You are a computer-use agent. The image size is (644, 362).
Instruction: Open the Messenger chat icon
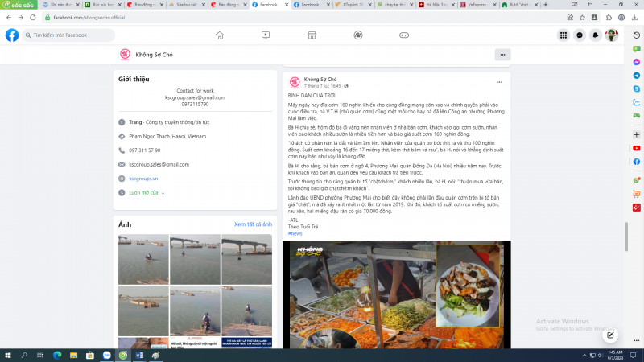click(579, 35)
